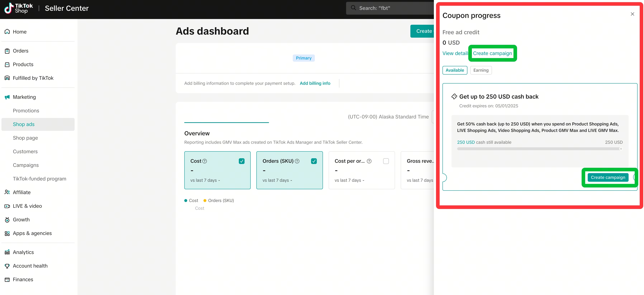
Task: Click Create campaign link under free ad credit
Action: [x=492, y=53]
